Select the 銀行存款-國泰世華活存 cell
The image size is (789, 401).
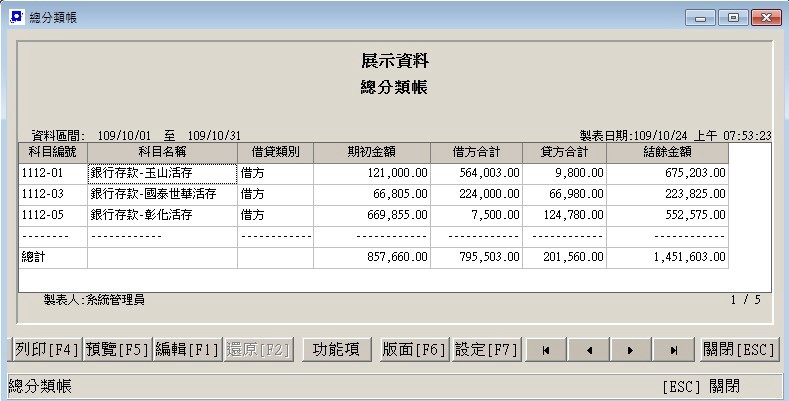coord(163,194)
